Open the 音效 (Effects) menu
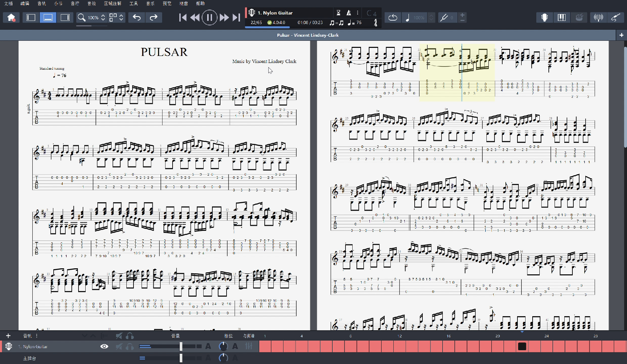 coord(92,3)
